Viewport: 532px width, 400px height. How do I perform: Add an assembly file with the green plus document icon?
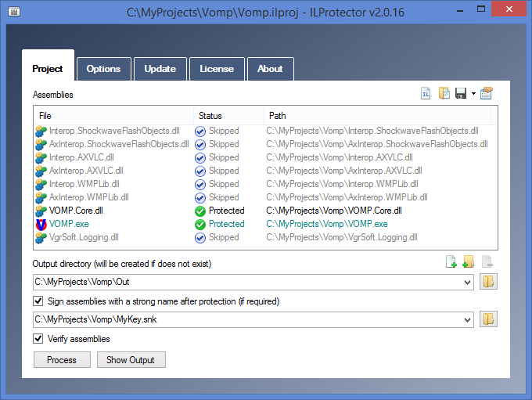[451, 261]
